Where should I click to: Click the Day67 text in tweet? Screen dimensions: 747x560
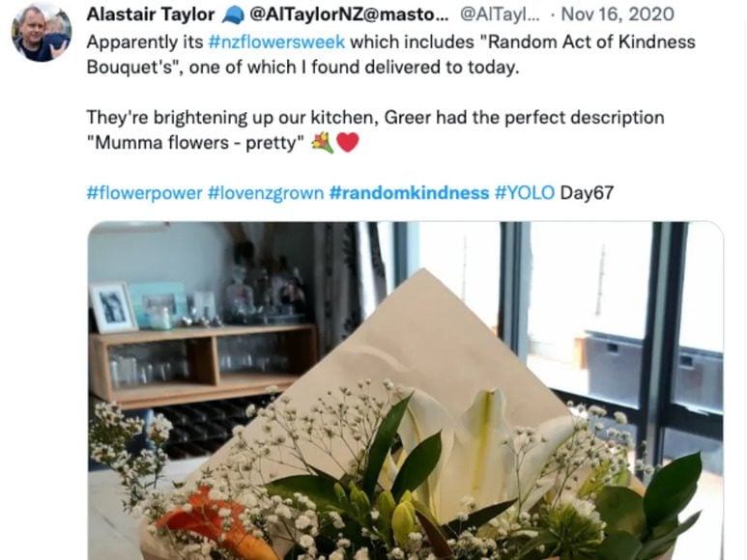coord(587,193)
